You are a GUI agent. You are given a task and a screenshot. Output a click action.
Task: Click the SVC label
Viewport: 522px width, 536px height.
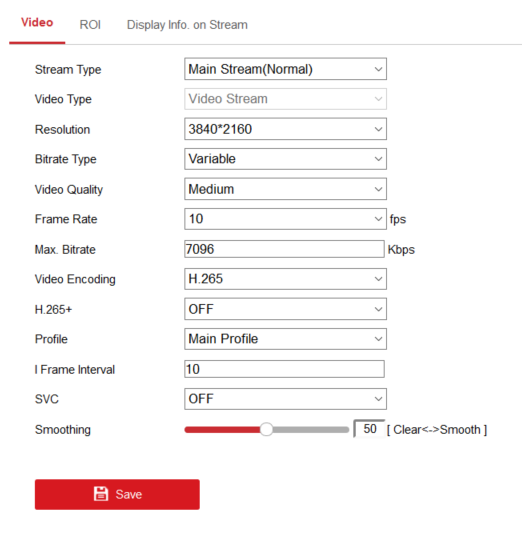click(47, 399)
